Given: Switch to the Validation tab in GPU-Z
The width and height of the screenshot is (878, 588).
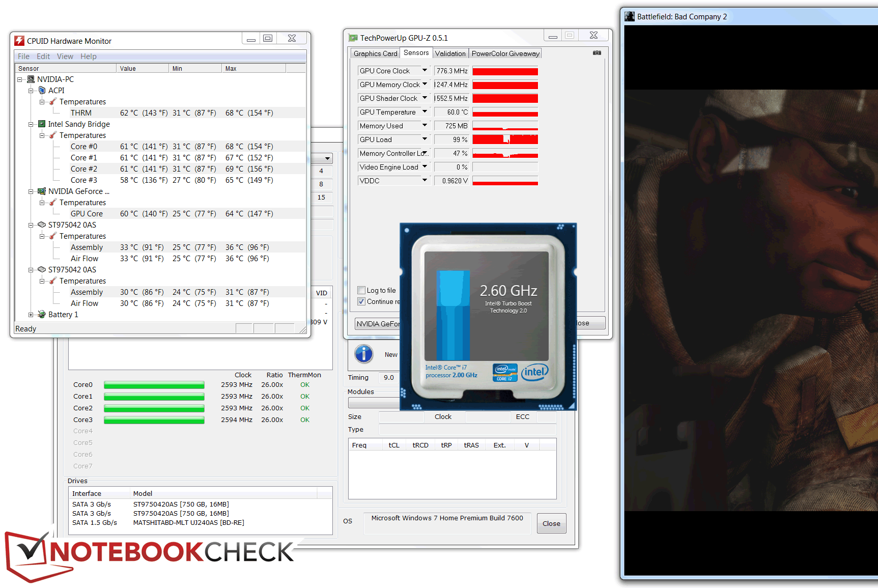Looking at the screenshot, I should coord(450,53).
